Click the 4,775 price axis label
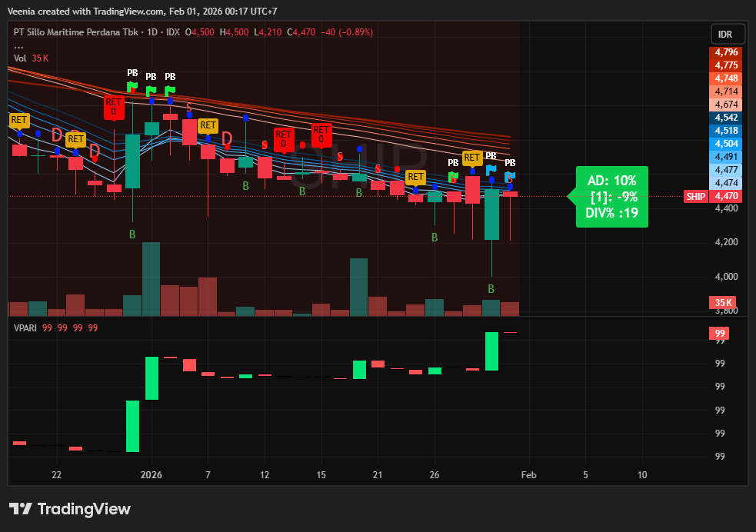The height and width of the screenshot is (532, 756). point(726,65)
